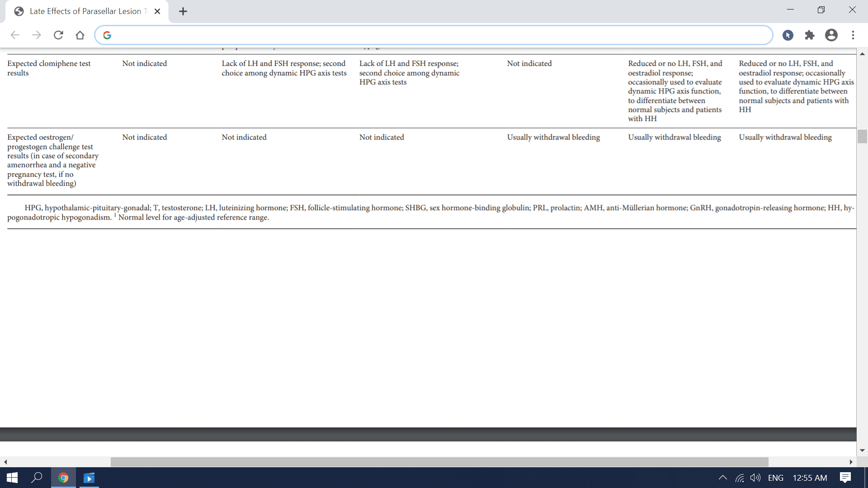The height and width of the screenshot is (488, 868).
Task: Focus the browser address bar
Action: pyautogui.click(x=434, y=35)
